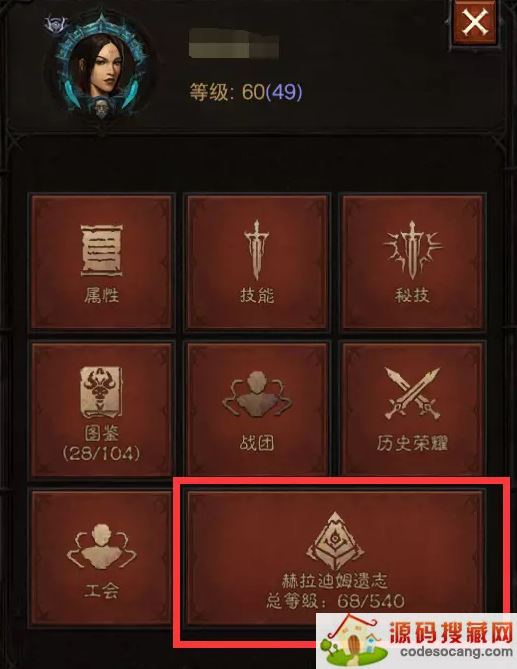The height and width of the screenshot is (669, 517).
Task: Close the character menu with X
Action: coord(475,22)
